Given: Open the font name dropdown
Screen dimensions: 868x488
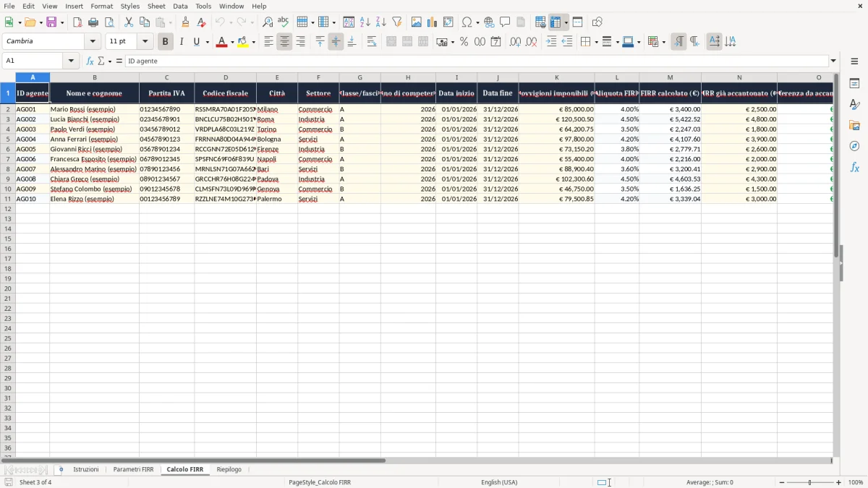Looking at the screenshot, I should coord(93,41).
